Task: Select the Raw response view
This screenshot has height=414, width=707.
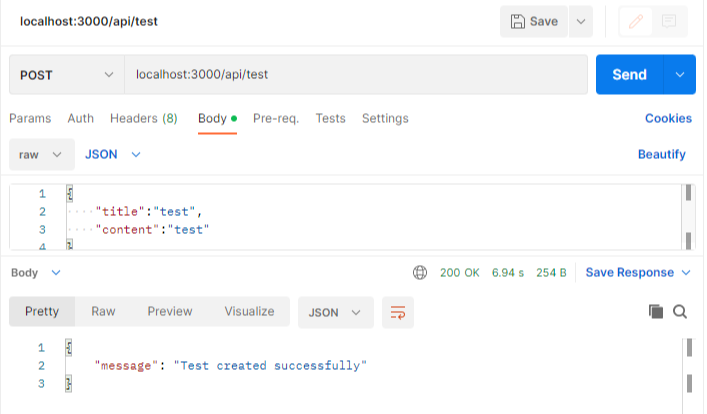Action: click(103, 311)
